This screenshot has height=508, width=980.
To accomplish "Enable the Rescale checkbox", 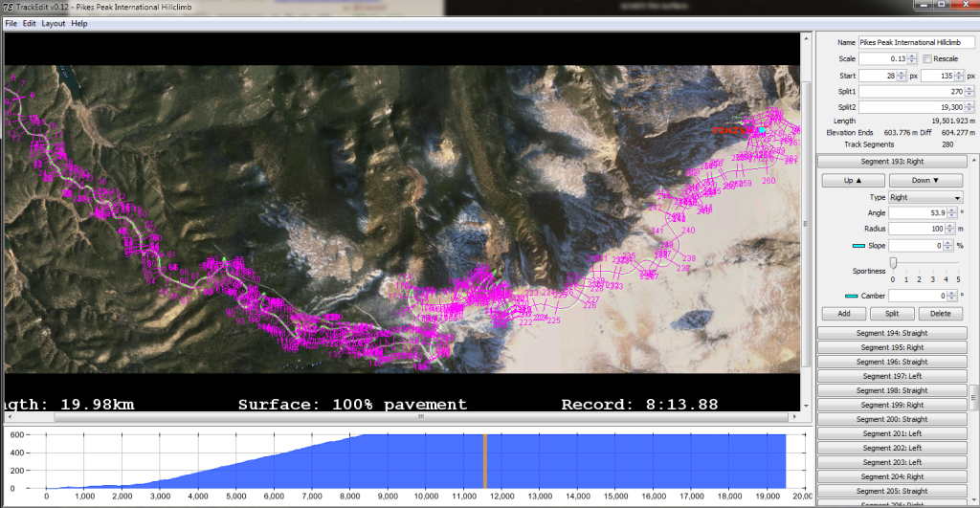I will tap(926, 59).
